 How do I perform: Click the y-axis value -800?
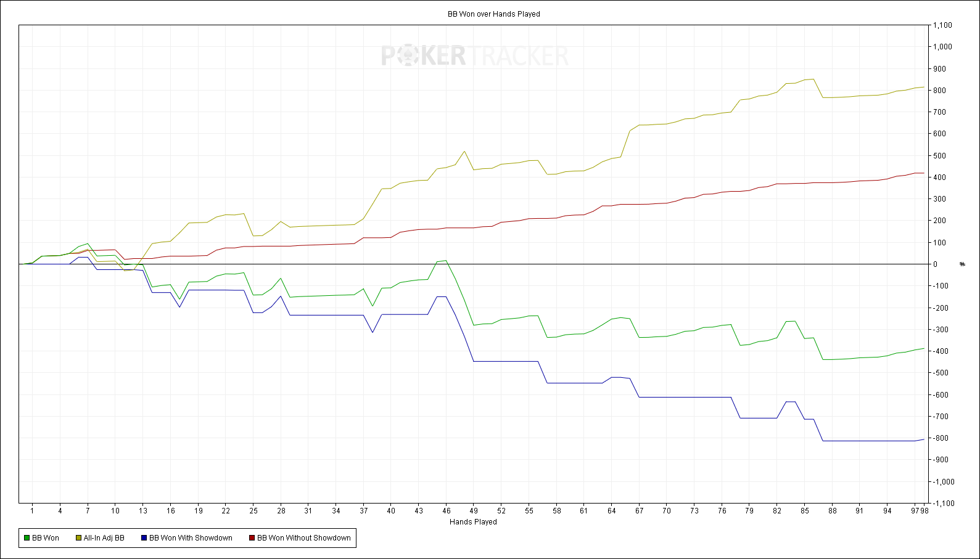click(941, 438)
